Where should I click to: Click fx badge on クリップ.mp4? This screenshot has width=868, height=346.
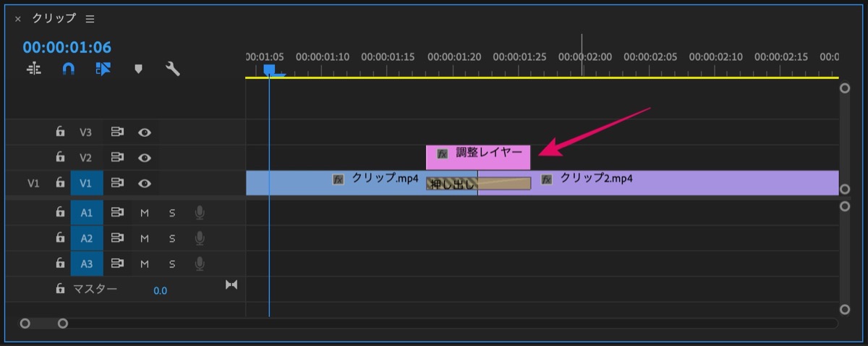(x=338, y=179)
